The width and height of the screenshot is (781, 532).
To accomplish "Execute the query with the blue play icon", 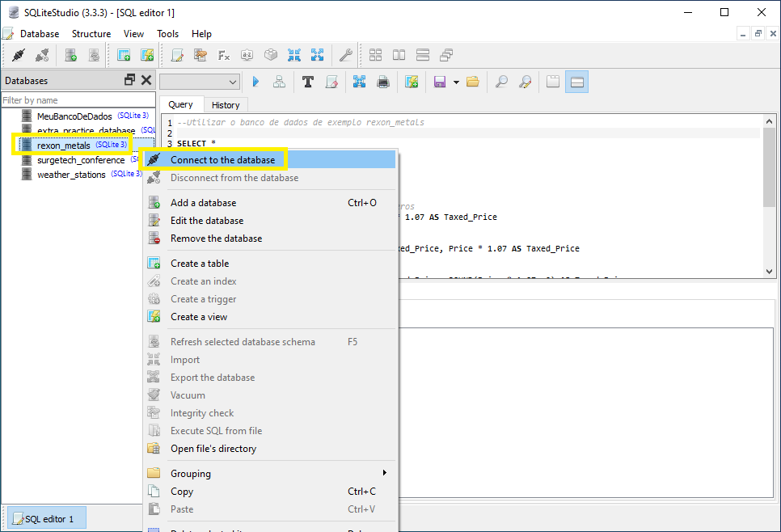I will [255, 82].
